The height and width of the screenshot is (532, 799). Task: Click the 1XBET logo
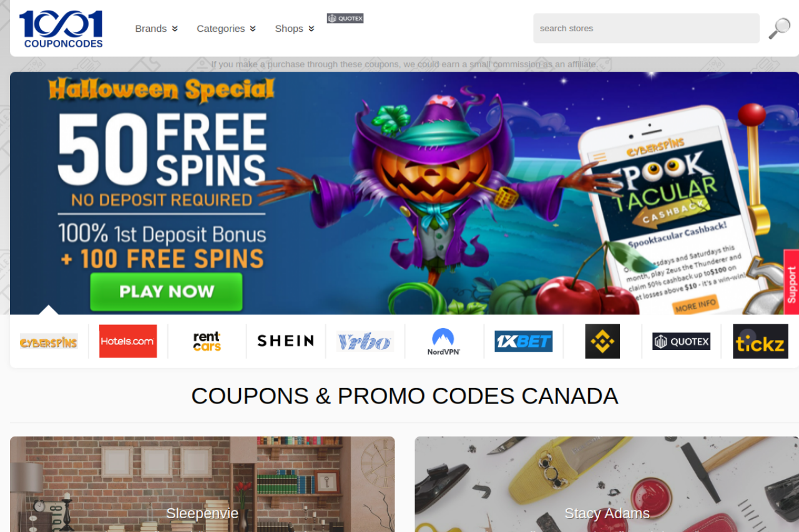(x=523, y=341)
